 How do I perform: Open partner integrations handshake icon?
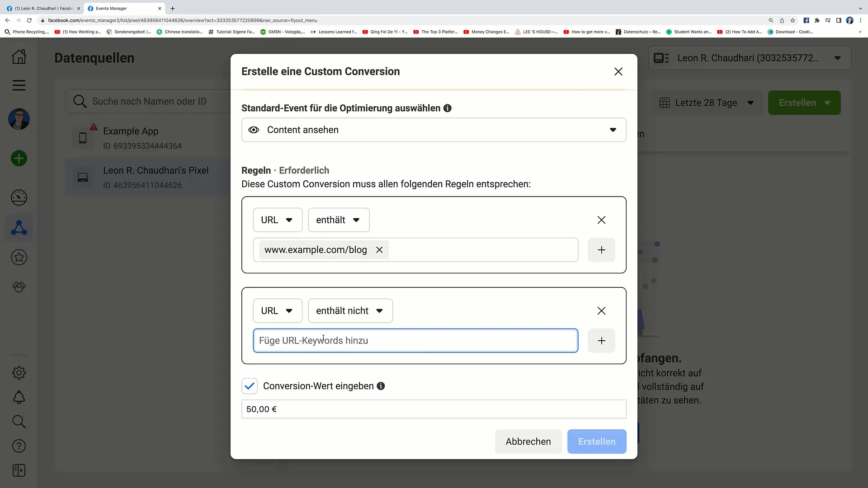[x=19, y=287]
